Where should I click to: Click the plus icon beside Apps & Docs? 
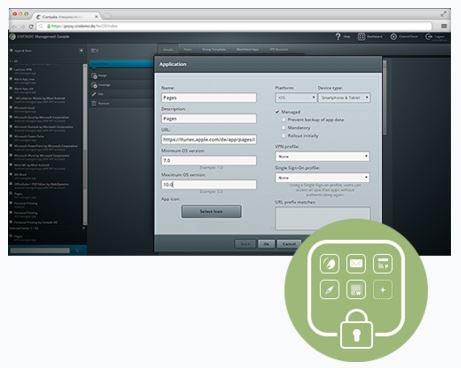click(x=81, y=51)
